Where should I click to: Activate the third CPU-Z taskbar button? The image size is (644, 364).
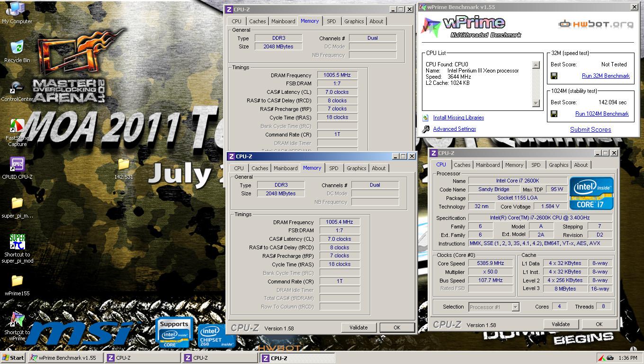(x=297, y=358)
